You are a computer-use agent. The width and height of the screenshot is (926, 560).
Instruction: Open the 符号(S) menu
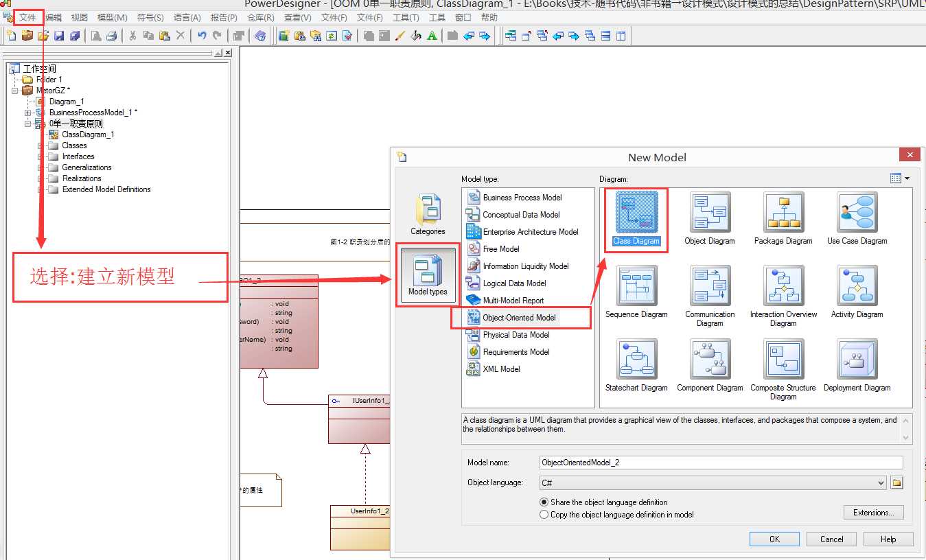click(x=150, y=18)
